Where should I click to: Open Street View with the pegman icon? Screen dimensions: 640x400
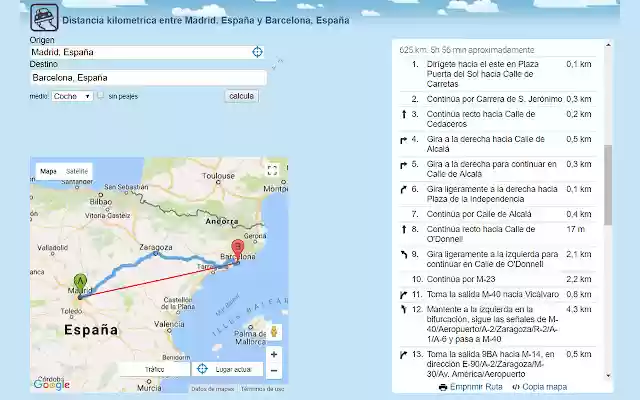[274, 331]
